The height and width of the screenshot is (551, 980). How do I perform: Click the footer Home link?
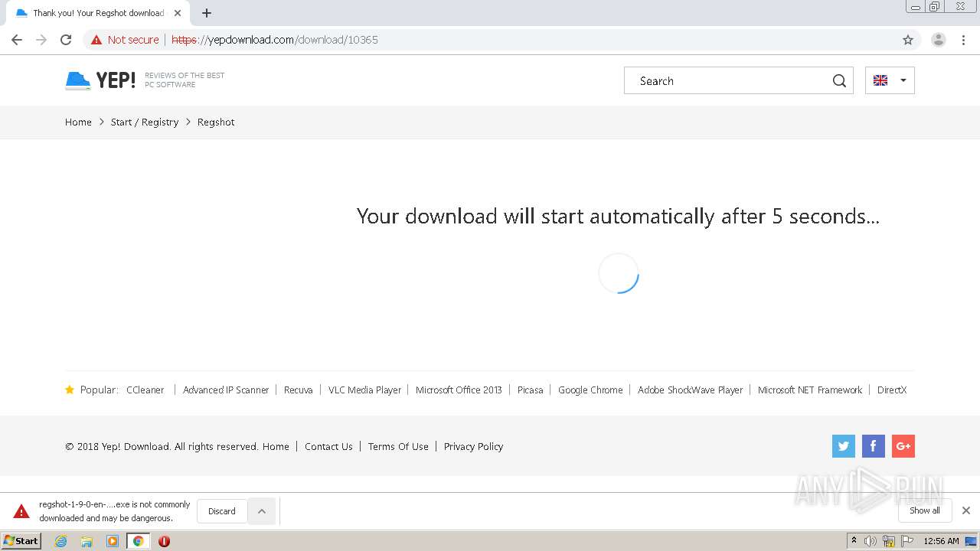[x=276, y=447]
